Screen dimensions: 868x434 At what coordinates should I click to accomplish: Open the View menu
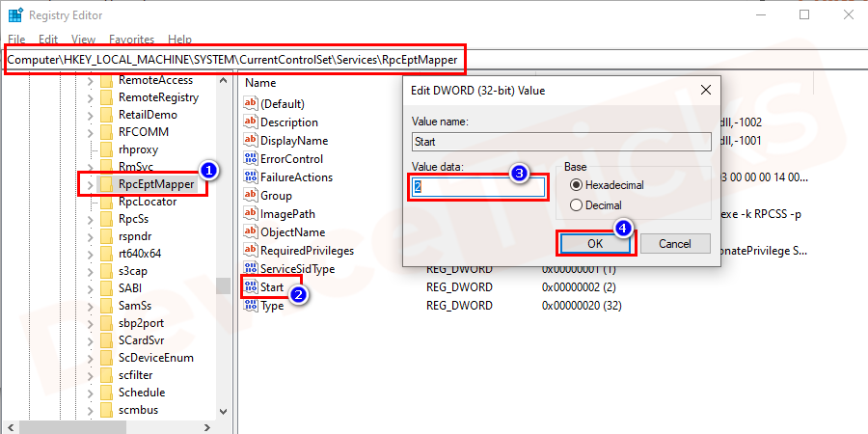click(x=84, y=40)
